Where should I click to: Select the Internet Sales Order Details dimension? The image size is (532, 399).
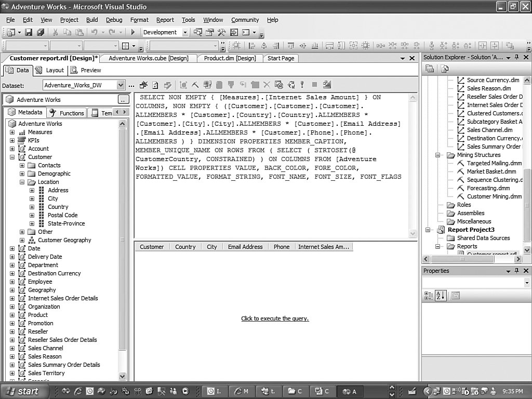[63, 299]
